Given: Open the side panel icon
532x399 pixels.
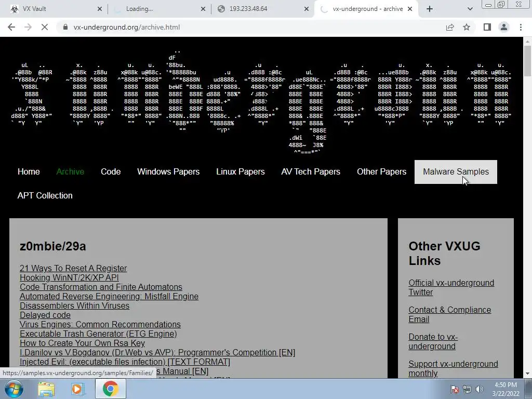Looking at the screenshot, I should click(487, 27).
